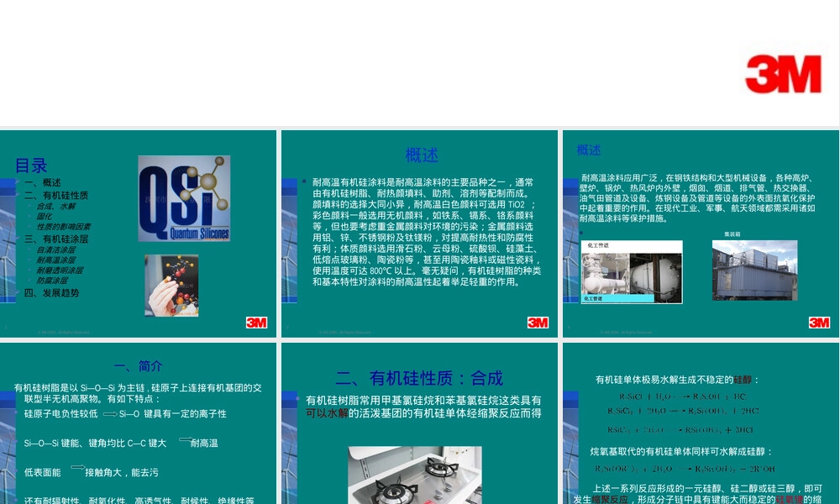
Task: Click the 耐高温涂料应用广泛 paragraph
Action: click(x=697, y=198)
